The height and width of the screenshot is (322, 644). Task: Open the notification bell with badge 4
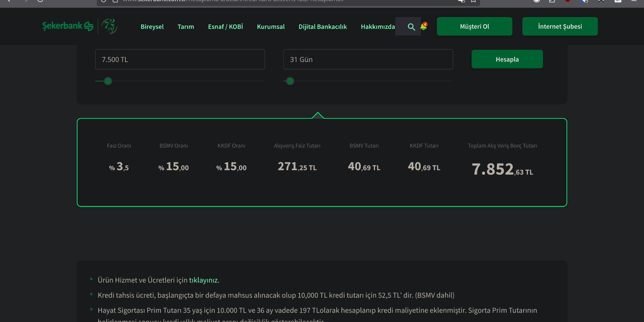[x=424, y=26]
